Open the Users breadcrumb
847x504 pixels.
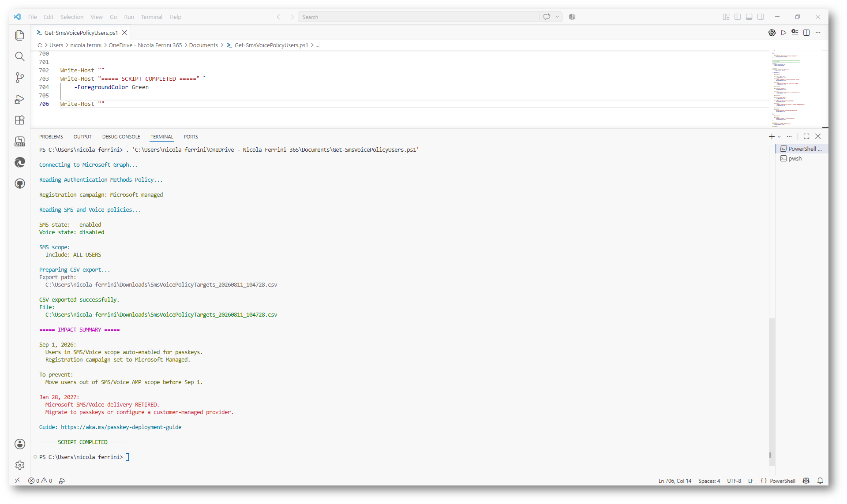coord(56,45)
